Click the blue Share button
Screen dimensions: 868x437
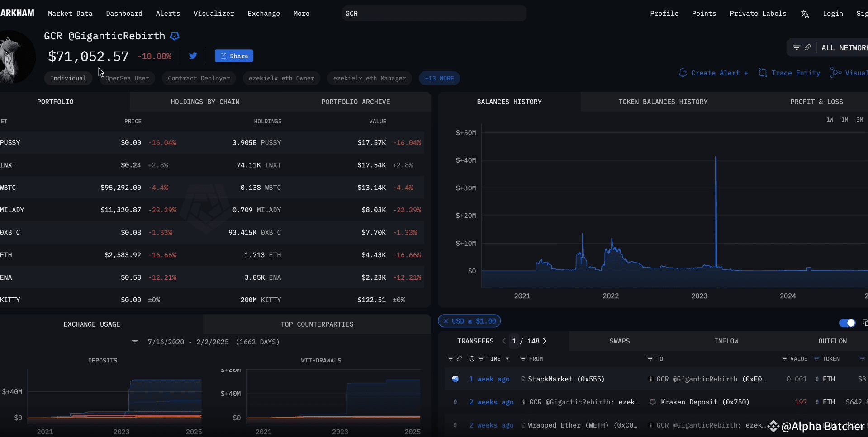234,56
